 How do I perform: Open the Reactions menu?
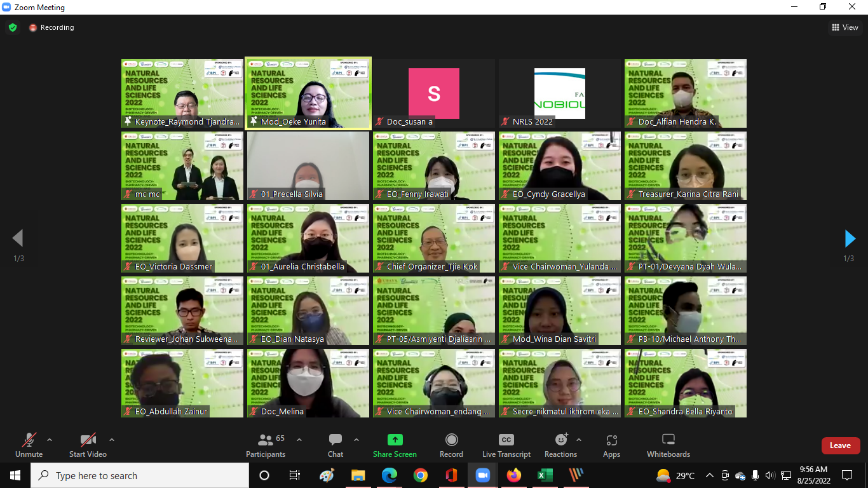(560, 445)
